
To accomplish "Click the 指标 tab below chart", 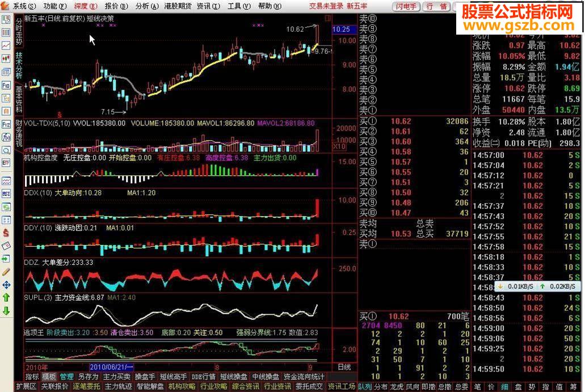I will 32,377.
